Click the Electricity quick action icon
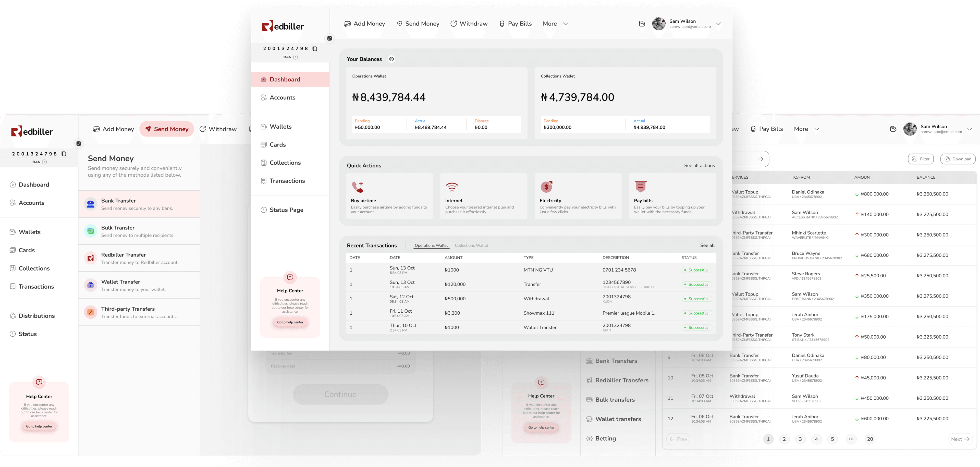980x467 pixels. click(546, 187)
